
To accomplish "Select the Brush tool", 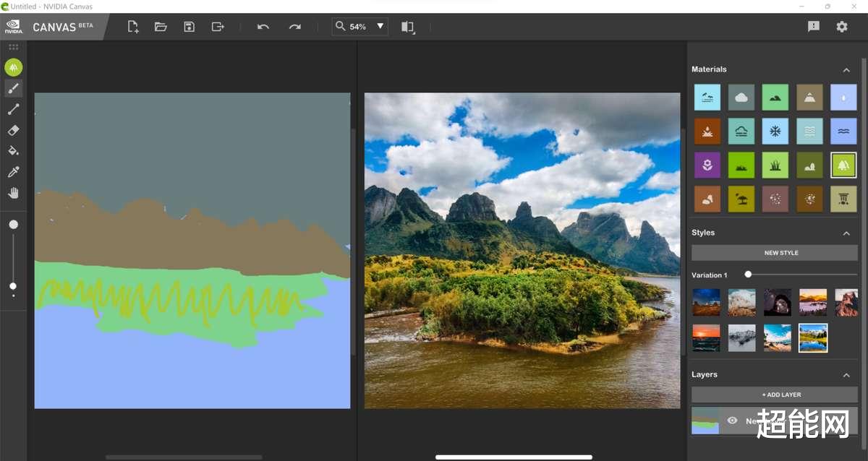I will (13, 88).
